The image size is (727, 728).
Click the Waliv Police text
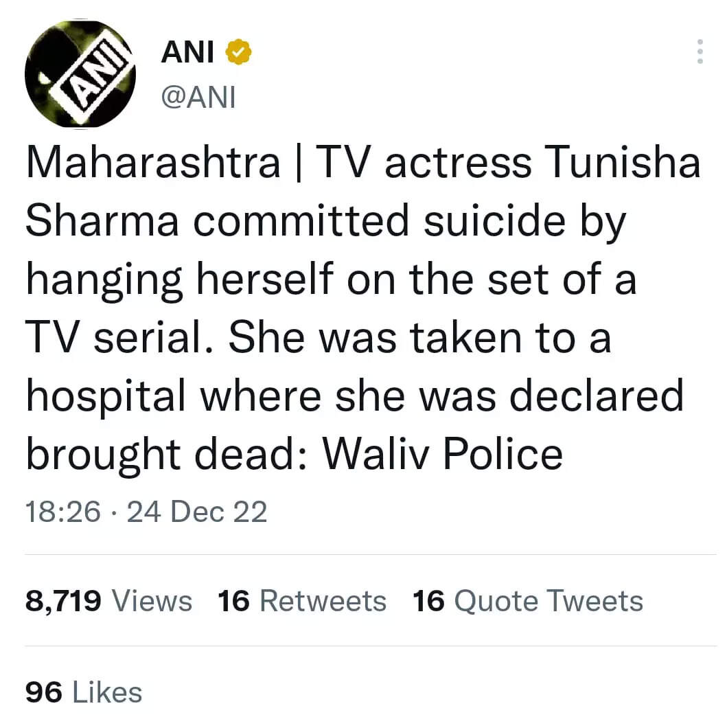pos(442,453)
